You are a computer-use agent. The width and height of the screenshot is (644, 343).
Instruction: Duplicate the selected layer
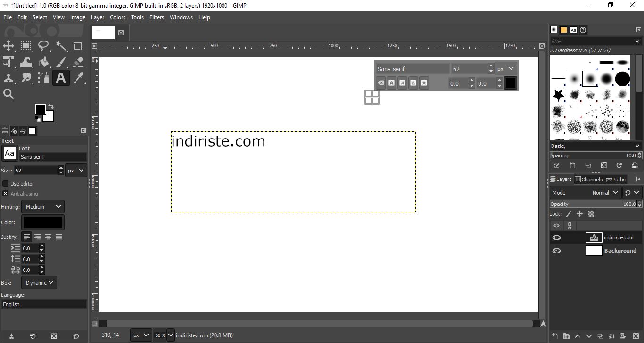[x=600, y=336]
